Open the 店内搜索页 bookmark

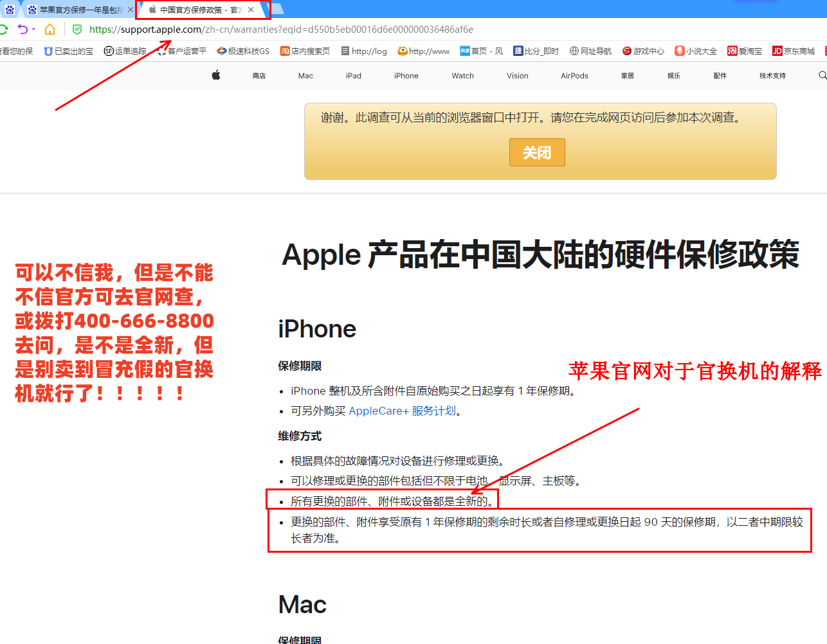[305, 51]
